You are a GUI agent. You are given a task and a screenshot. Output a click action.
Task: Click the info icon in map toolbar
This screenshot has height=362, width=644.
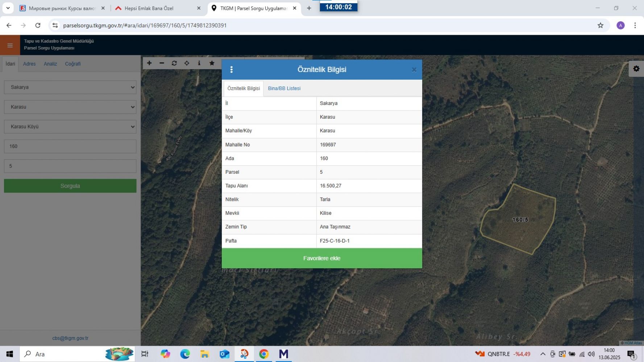point(199,63)
